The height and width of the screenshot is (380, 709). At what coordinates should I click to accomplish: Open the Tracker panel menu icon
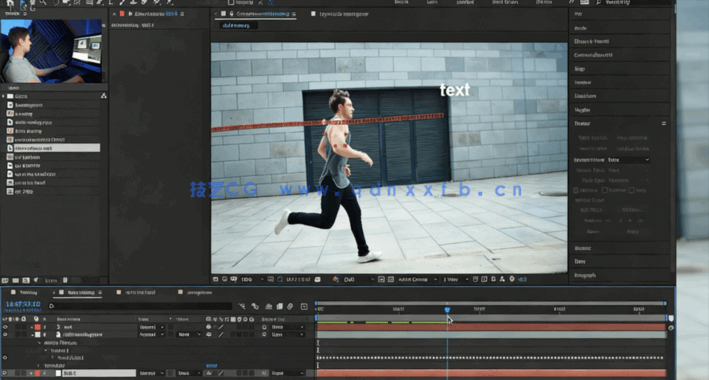[x=664, y=124]
